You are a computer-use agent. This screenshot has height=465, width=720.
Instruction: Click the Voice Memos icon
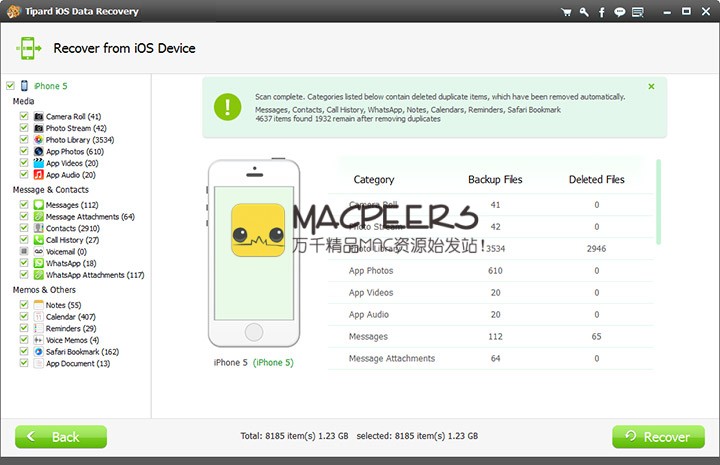click(39, 340)
